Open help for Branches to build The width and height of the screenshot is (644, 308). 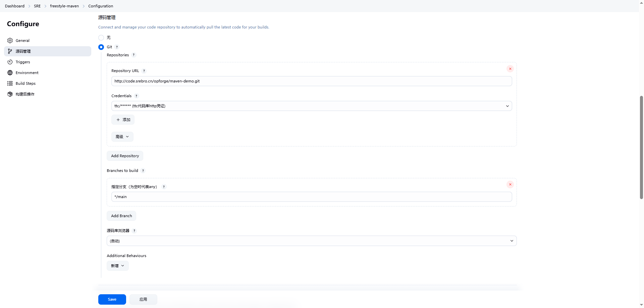coord(143,171)
